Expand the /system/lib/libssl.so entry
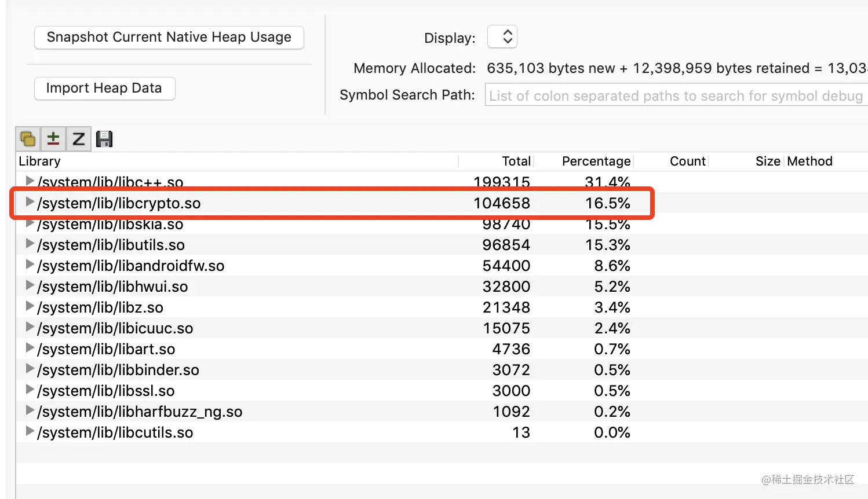 [x=30, y=390]
